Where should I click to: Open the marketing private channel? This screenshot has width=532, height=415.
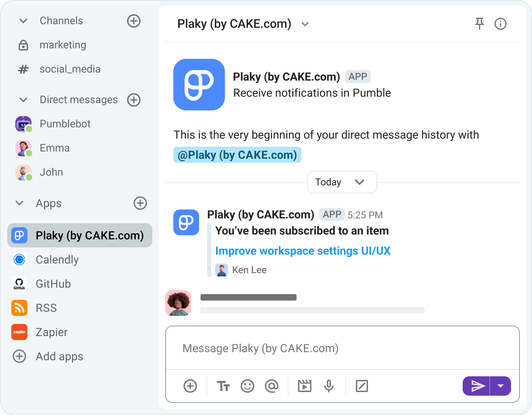coord(63,45)
